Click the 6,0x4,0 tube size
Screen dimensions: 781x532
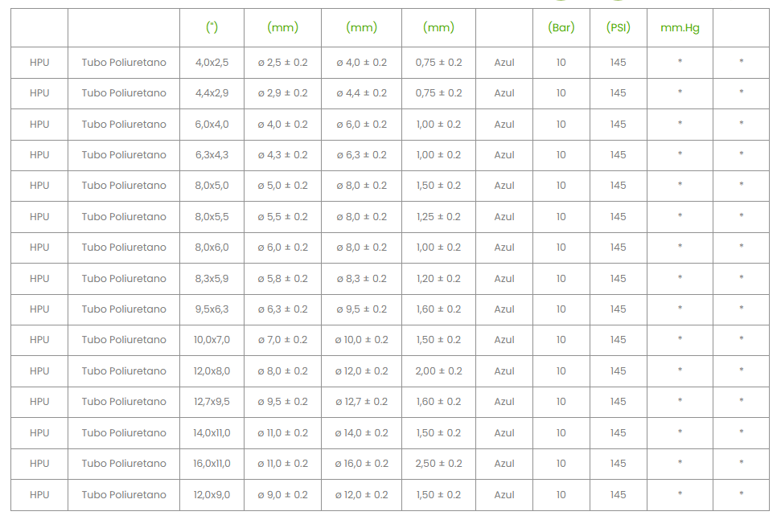click(212, 125)
